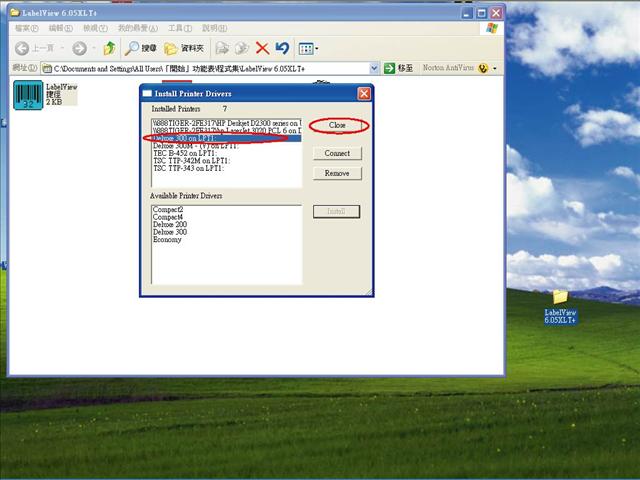
Task: Select hp LaserJet 3020 PCL 6 entry
Action: click(x=227, y=131)
